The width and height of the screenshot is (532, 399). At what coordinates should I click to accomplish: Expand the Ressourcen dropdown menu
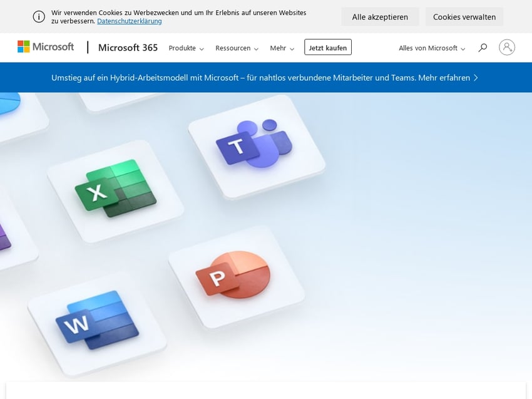[237, 48]
